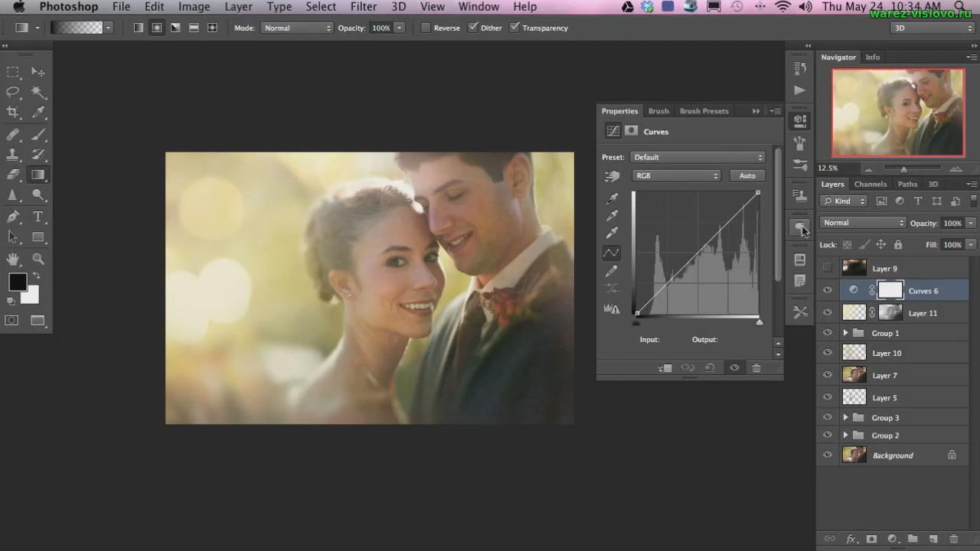Screen dimensions: 980x551
Task: Choose the radial gradient style icon
Action: click(x=157, y=28)
